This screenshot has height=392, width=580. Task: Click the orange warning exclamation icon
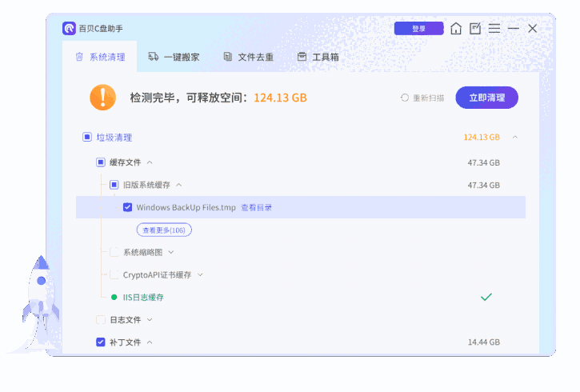coord(103,98)
